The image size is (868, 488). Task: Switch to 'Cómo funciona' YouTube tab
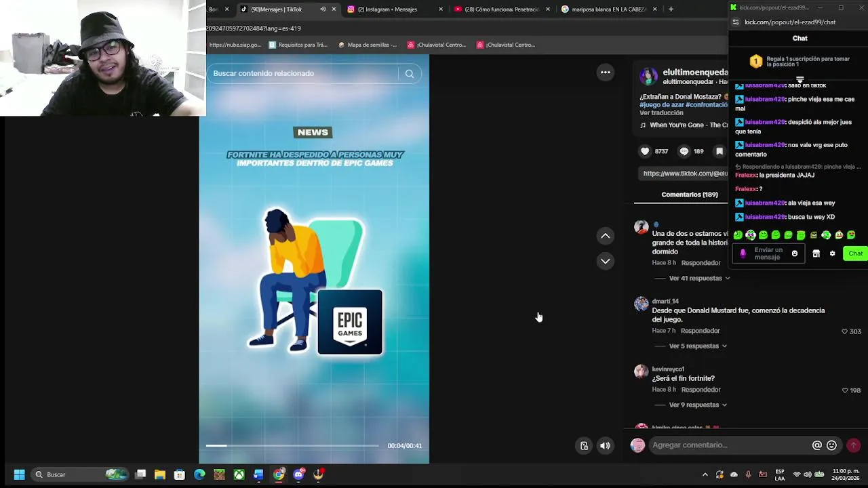tap(502, 9)
